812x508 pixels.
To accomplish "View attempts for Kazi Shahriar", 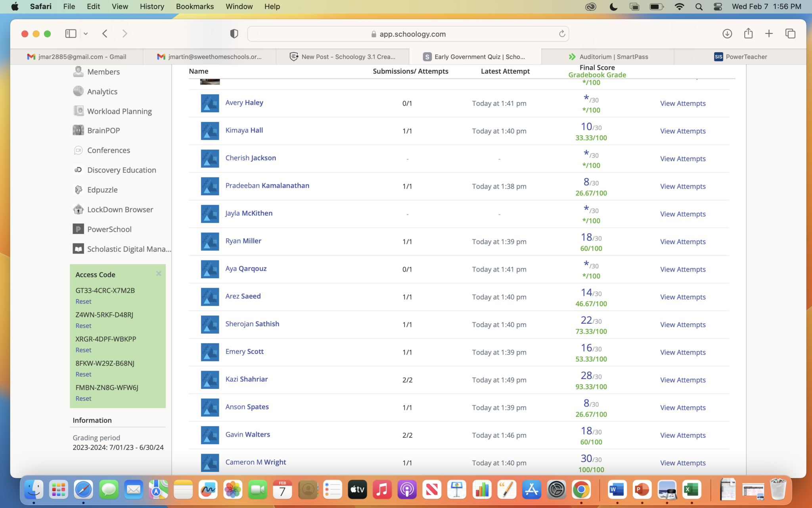I will point(682,380).
